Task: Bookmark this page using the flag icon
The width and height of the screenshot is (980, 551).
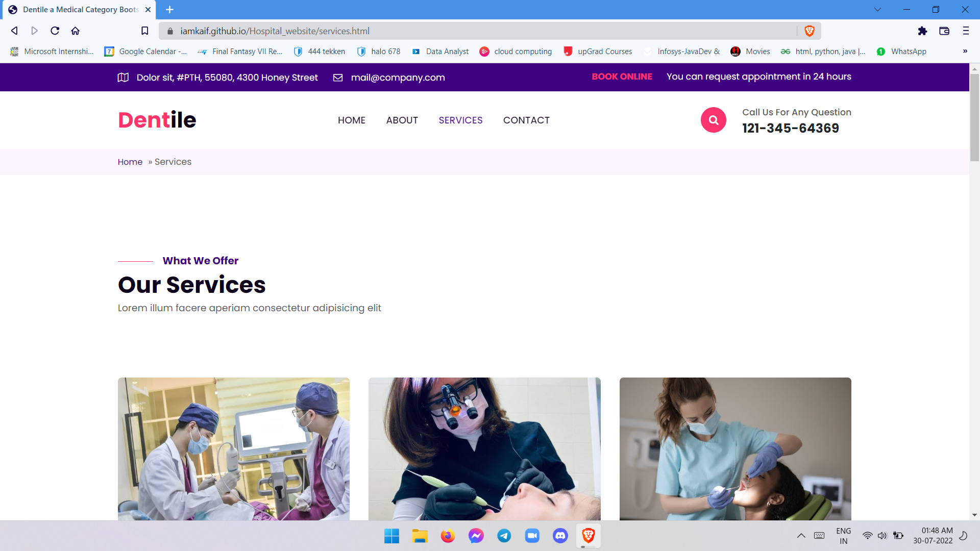Action: tap(144, 31)
